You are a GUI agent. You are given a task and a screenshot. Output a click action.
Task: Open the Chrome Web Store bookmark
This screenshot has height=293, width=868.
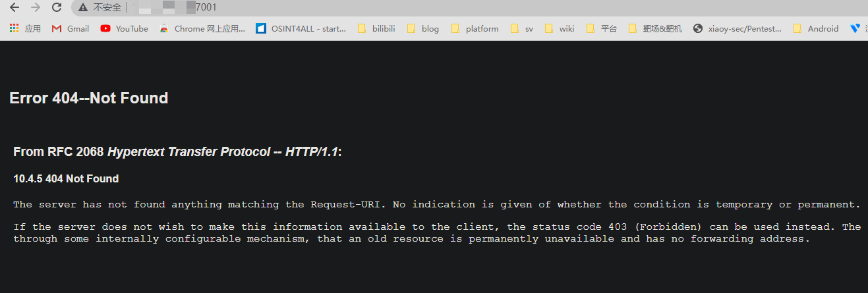point(202,28)
